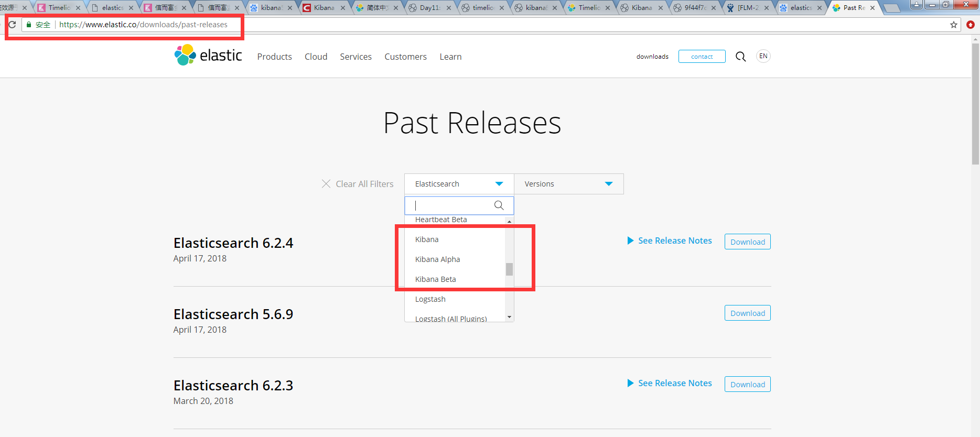Switch to the [FLM-2 tab
This screenshot has width=980, height=437.
(x=748, y=8)
